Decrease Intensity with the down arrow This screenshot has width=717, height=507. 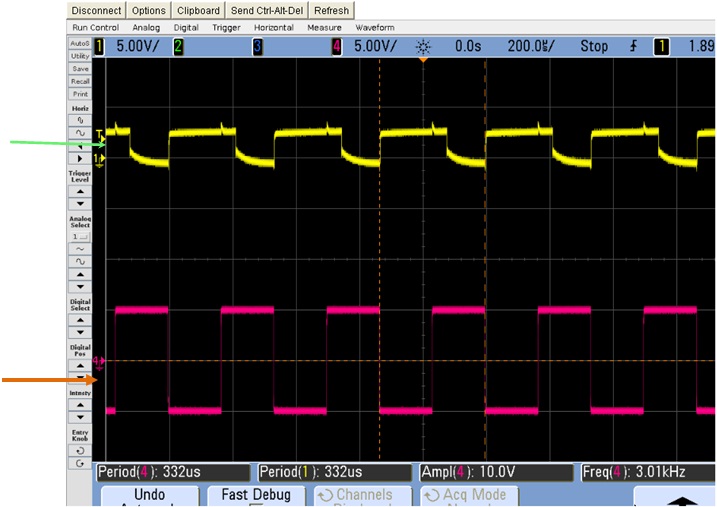point(80,417)
